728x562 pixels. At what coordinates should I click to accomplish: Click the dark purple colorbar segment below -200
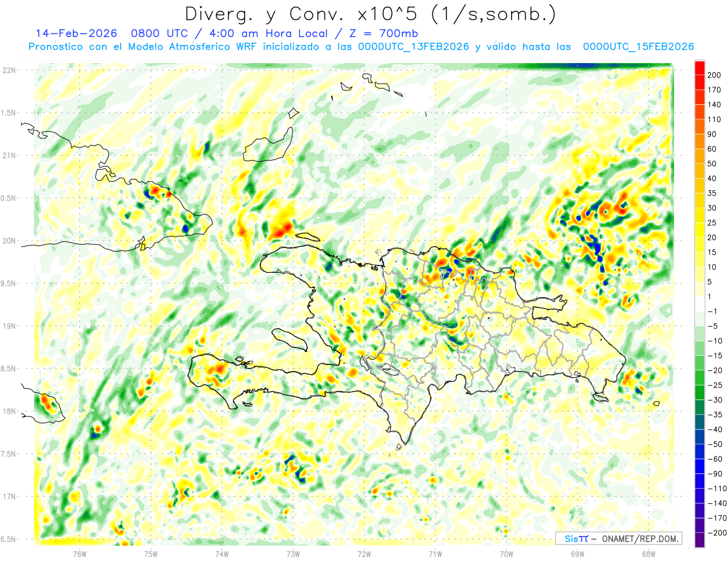coord(699,540)
